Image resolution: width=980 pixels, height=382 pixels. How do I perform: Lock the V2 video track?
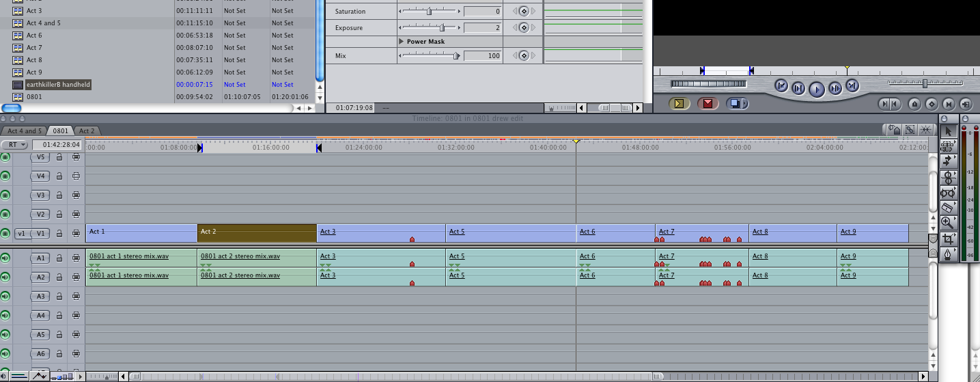59,215
